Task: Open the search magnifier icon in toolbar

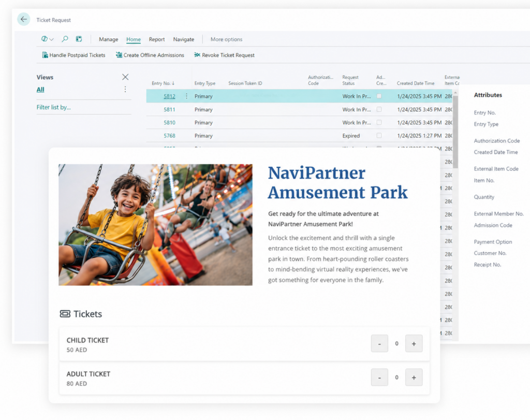Action: [x=65, y=39]
